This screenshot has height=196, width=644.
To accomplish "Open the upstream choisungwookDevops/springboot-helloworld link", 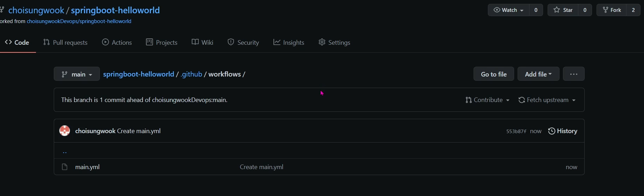I will pos(79,21).
